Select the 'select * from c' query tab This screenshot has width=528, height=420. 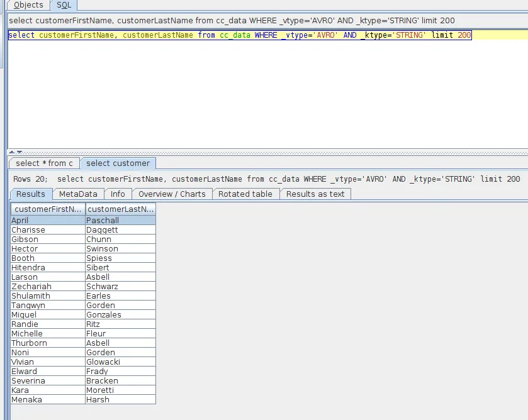coord(43,162)
